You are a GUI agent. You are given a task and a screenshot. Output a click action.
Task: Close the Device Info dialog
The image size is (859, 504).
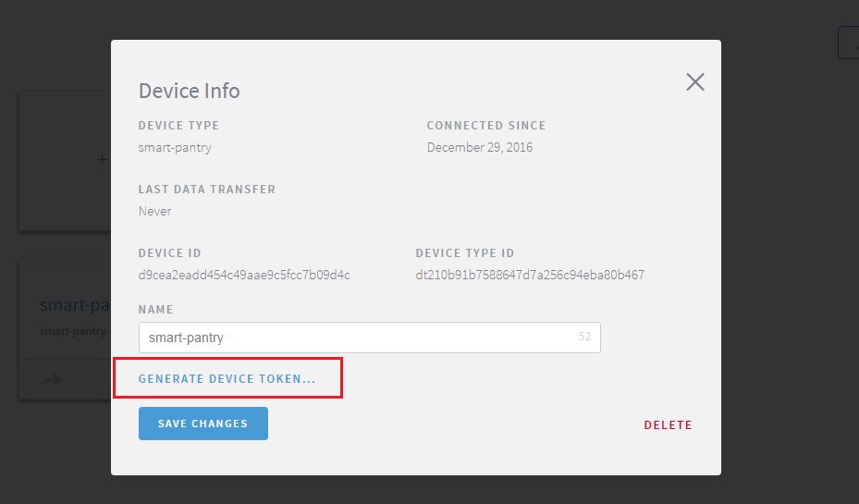click(x=695, y=82)
